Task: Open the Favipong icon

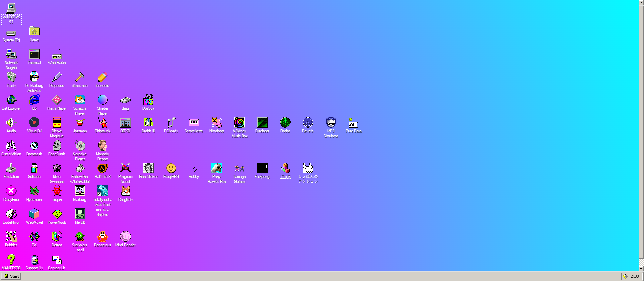Action: click(x=262, y=168)
